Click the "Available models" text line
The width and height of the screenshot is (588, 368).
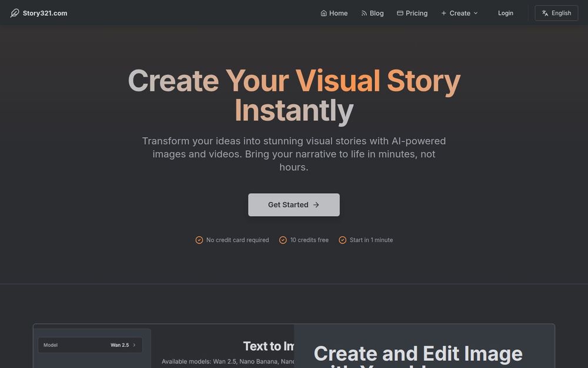pyautogui.click(x=228, y=362)
